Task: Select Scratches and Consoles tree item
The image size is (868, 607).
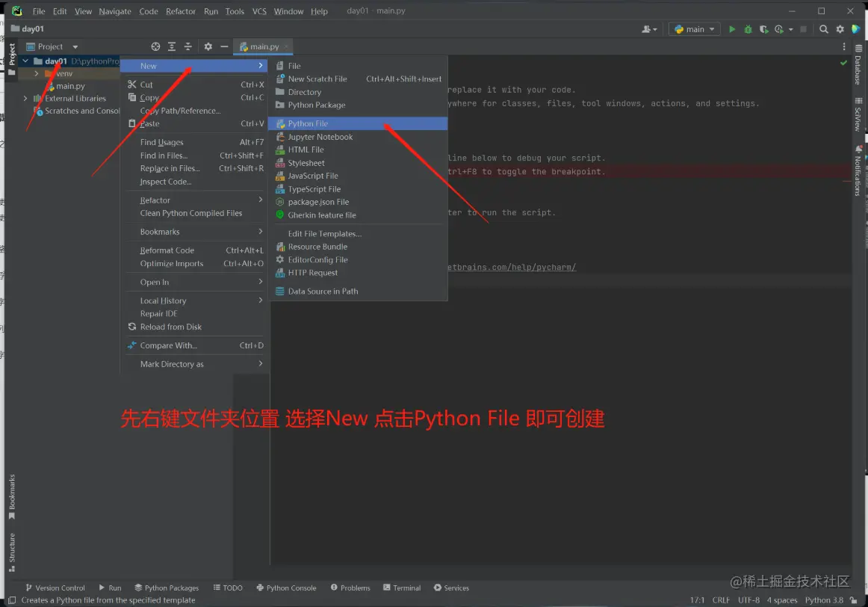Action: tap(76, 111)
